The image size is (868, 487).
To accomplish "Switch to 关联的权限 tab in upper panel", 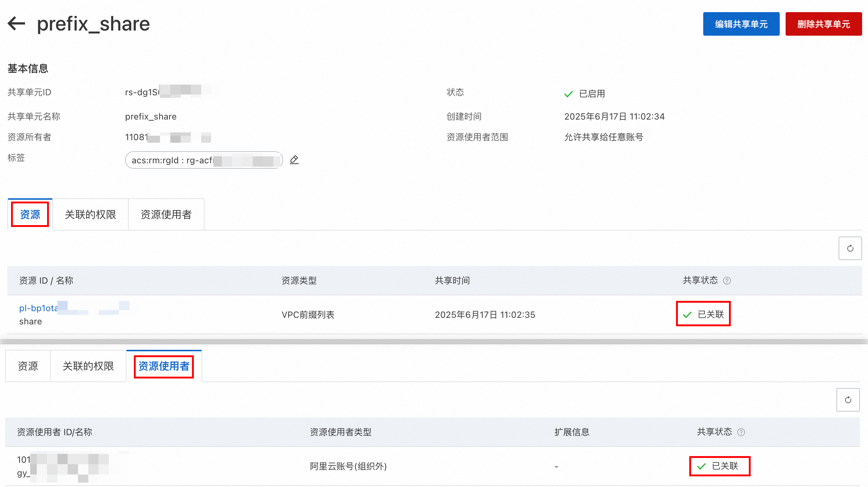I will (90, 214).
